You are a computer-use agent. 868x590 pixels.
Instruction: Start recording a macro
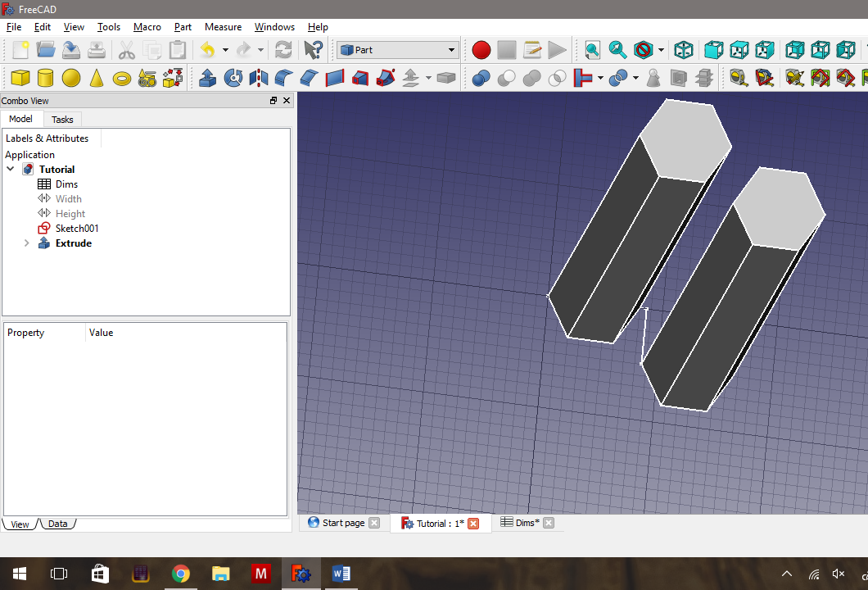(x=481, y=49)
